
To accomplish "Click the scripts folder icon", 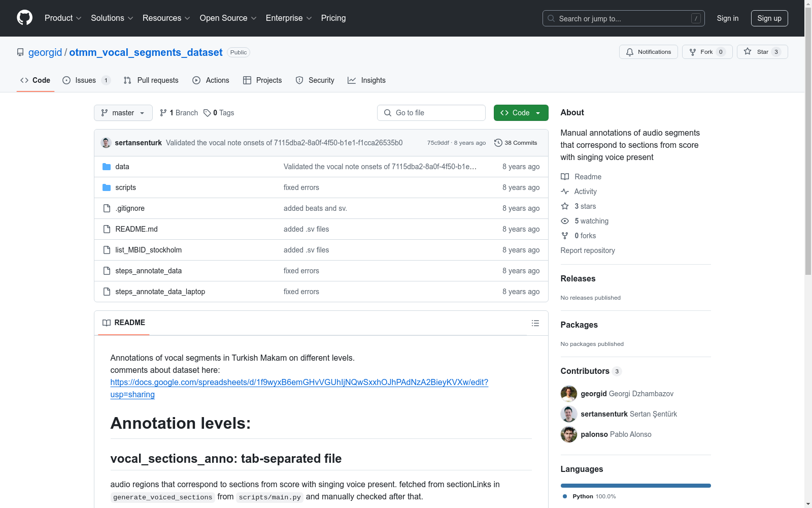I will (107, 187).
